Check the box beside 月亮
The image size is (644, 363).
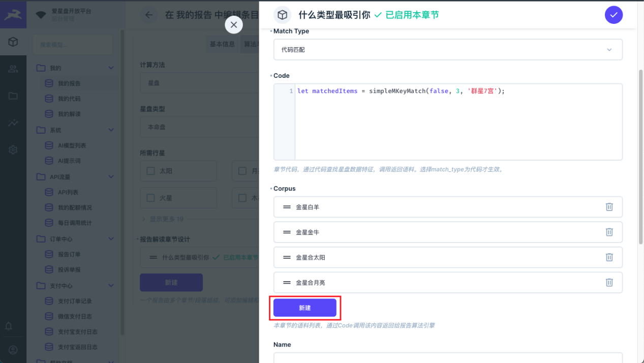[x=242, y=171]
